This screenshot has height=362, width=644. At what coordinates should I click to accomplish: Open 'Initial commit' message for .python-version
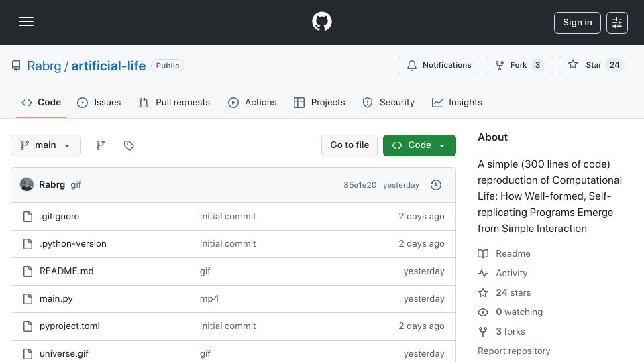227,244
